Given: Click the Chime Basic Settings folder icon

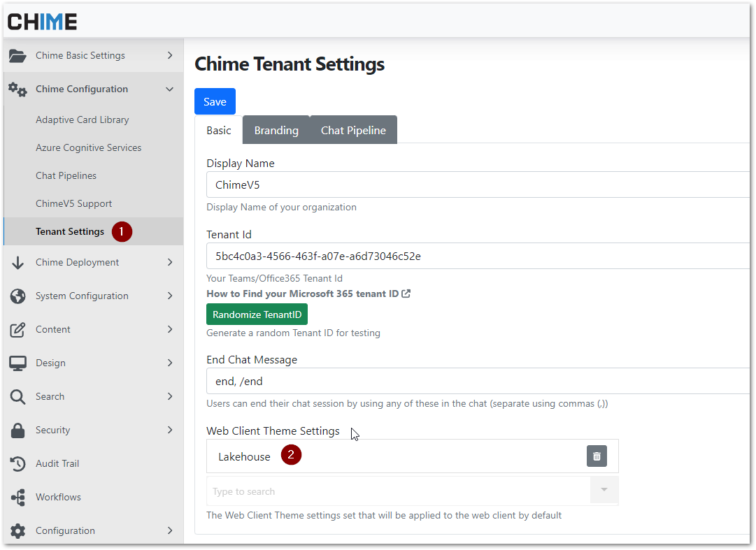Looking at the screenshot, I should point(17,56).
